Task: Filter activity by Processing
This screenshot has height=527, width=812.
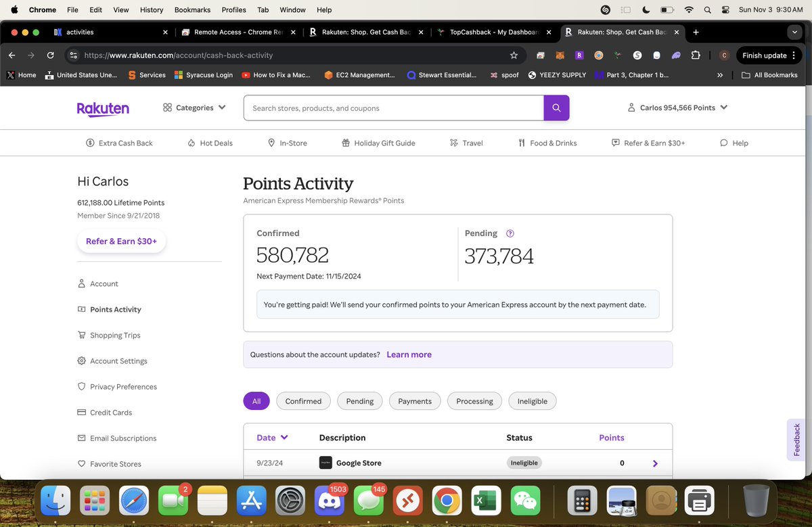Action: pos(474,401)
